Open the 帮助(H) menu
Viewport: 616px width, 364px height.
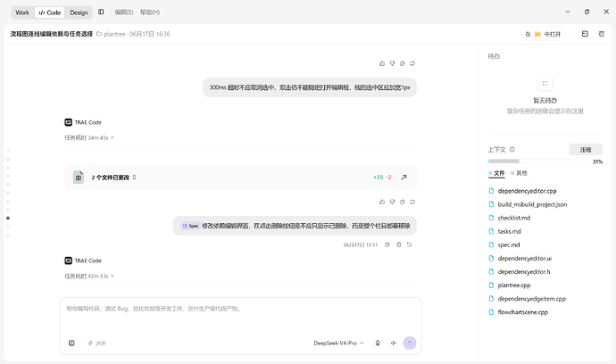pos(150,12)
